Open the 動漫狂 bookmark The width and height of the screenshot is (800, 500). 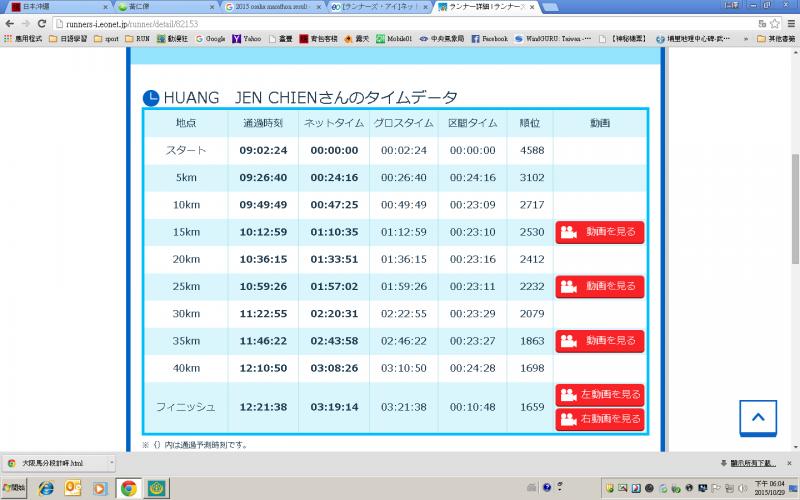pyautogui.click(x=172, y=39)
